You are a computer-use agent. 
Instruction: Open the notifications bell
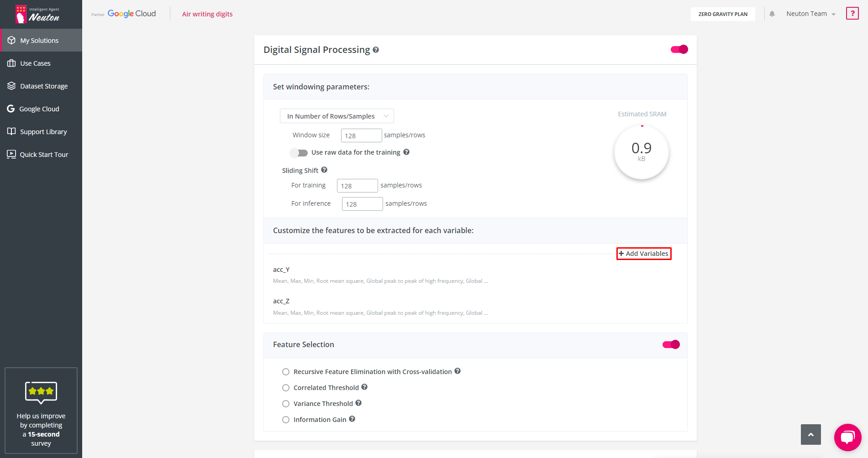coord(772,14)
